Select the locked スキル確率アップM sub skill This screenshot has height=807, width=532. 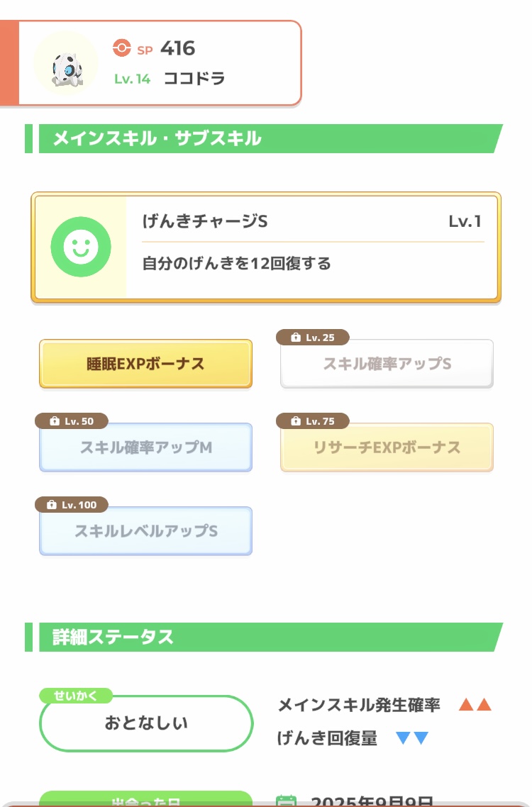click(145, 448)
